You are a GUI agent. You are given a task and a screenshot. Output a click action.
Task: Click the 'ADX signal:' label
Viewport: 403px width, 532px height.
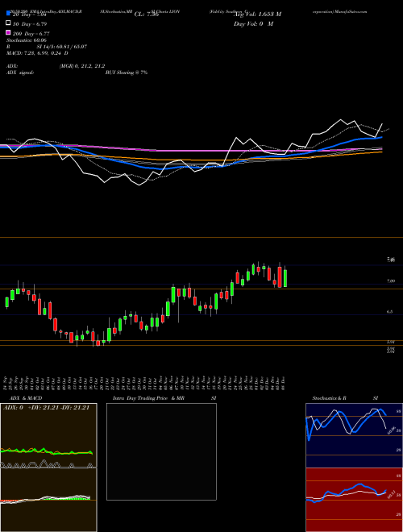coord(20,73)
